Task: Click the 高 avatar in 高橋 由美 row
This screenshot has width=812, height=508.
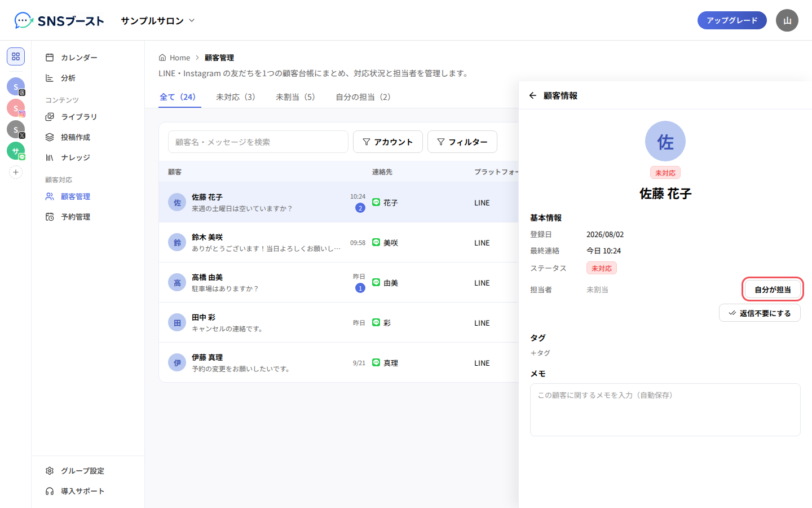Action: pos(177,282)
